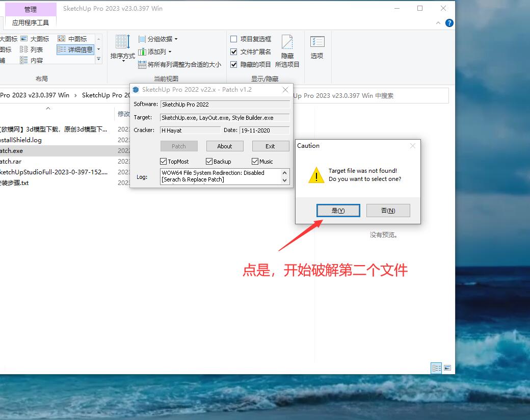
Task: Open the 排序方式 sort menu
Action: point(122,49)
